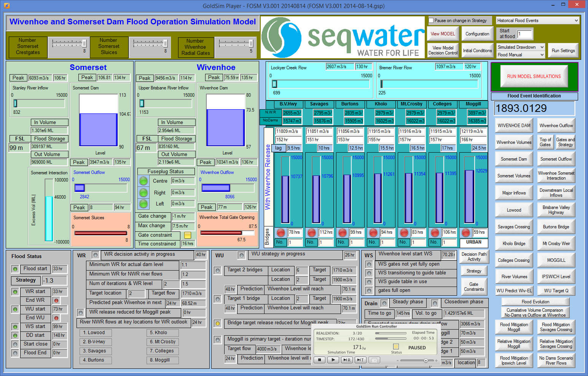This screenshot has height=376, width=588.
Task: Toggle the WU strategy in progress checkbox
Action: 241,255
